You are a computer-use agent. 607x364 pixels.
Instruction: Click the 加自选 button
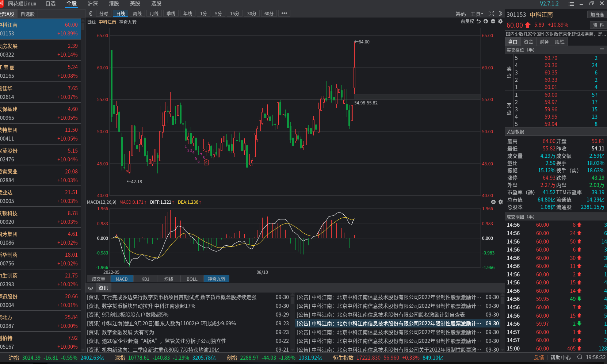pyautogui.click(x=597, y=15)
